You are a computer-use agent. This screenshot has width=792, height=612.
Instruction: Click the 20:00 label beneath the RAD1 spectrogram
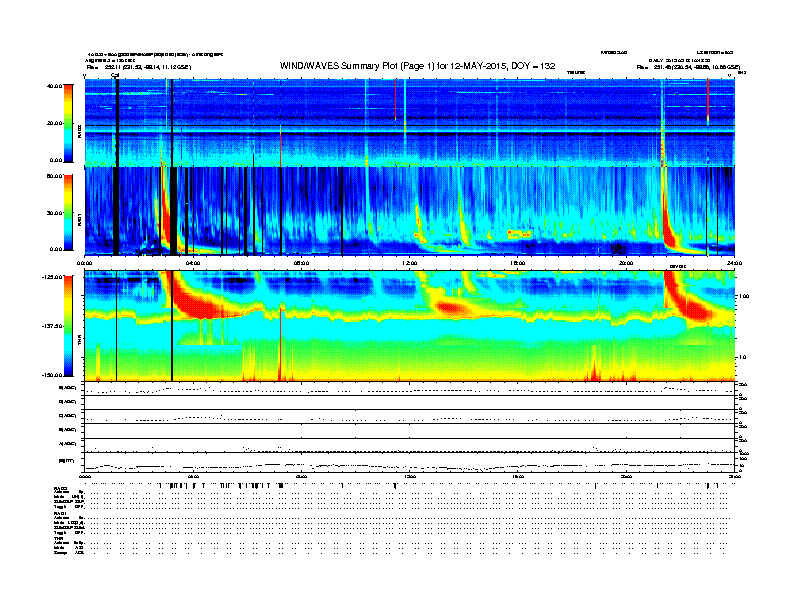[x=626, y=263]
